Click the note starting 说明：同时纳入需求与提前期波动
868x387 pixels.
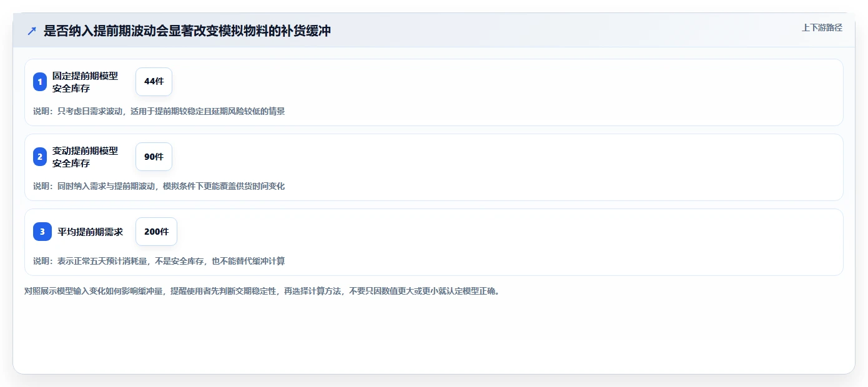pos(159,186)
